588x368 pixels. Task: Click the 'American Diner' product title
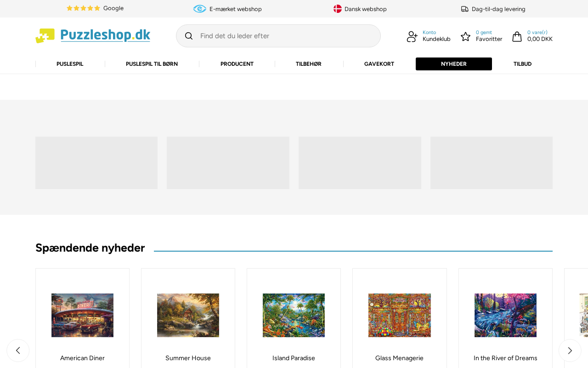click(x=82, y=358)
